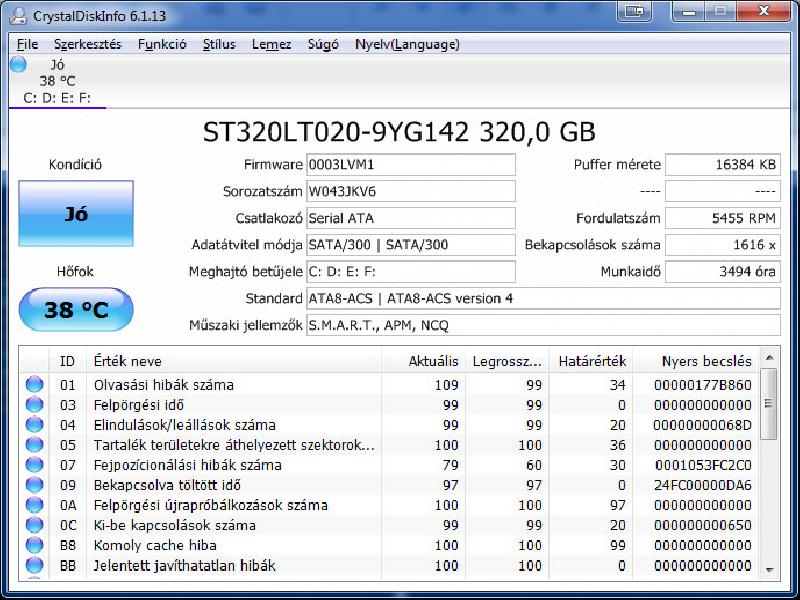This screenshot has width=800, height=600.
Task: Click the drive letters C: D: E: F: in drive bar
Action: pyautogui.click(x=57, y=97)
